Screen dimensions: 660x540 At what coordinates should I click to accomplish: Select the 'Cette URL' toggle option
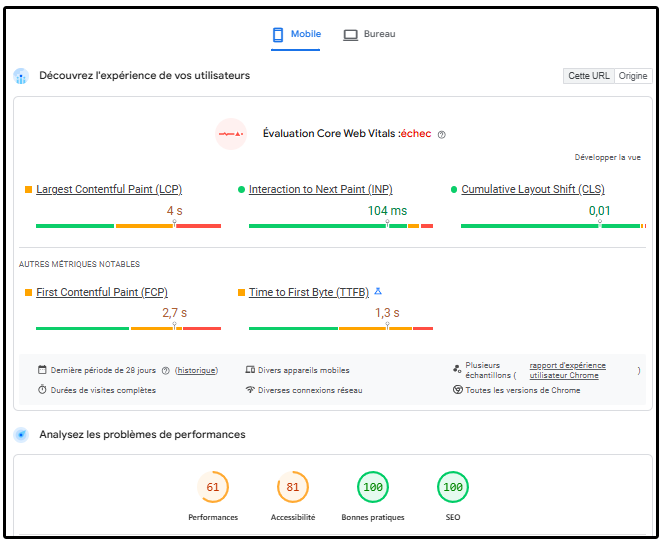588,76
